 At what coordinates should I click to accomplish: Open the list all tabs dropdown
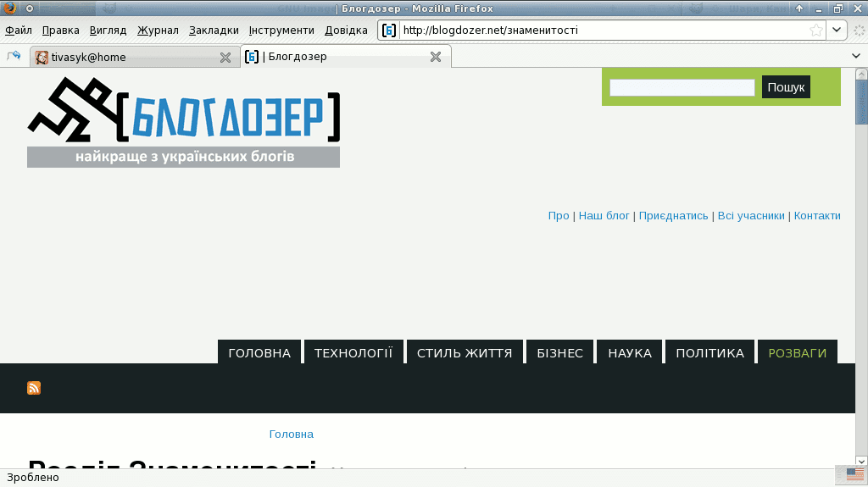pyautogui.click(x=856, y=56)
